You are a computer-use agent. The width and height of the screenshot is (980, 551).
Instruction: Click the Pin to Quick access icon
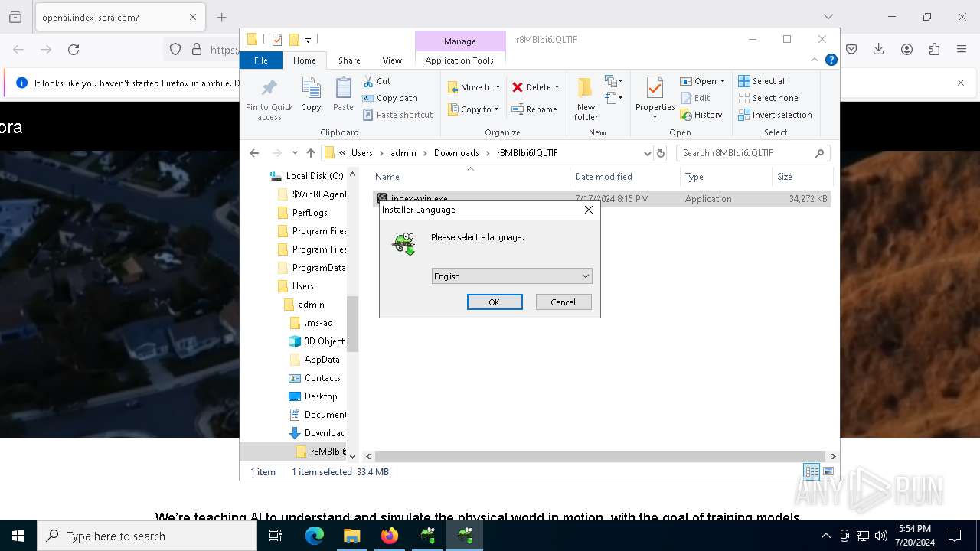[x=269, y=89]
